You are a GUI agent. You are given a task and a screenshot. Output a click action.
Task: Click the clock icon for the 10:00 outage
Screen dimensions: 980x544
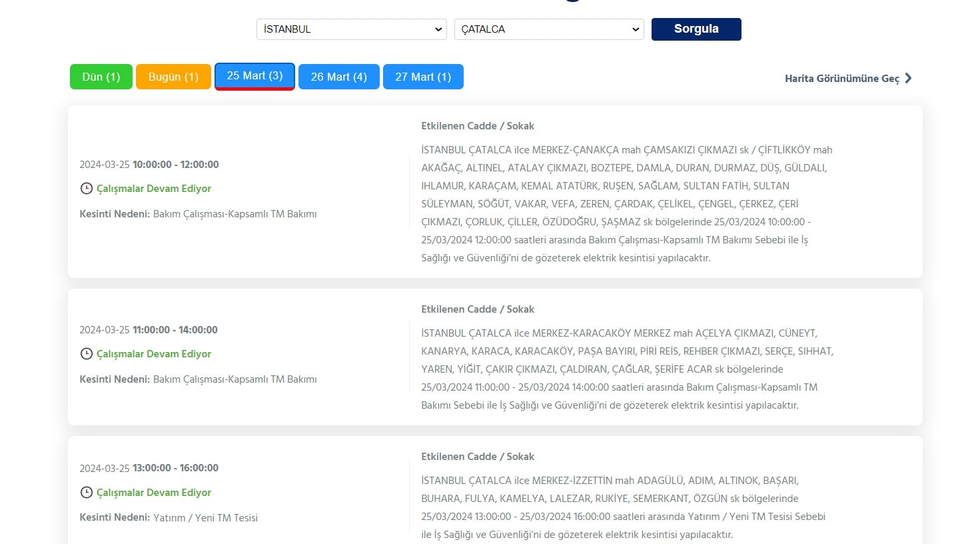click(86, 189)
